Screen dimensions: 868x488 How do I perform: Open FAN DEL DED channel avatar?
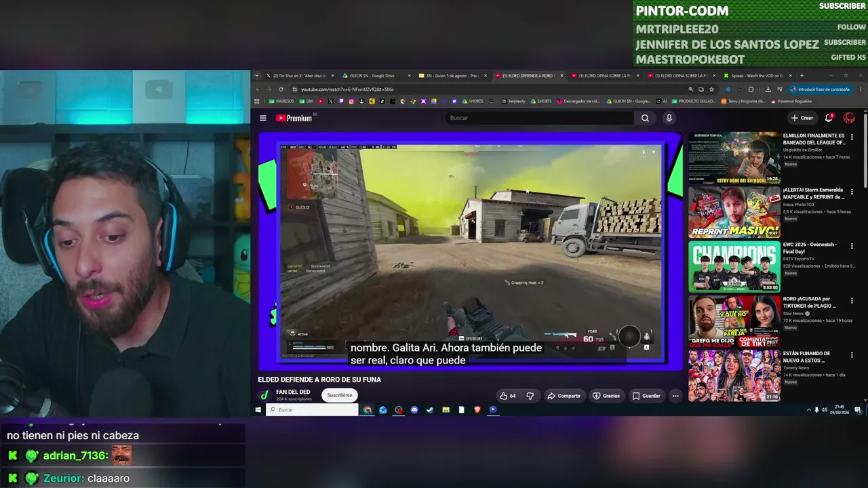pyautogui.click(x=264, y=395)
